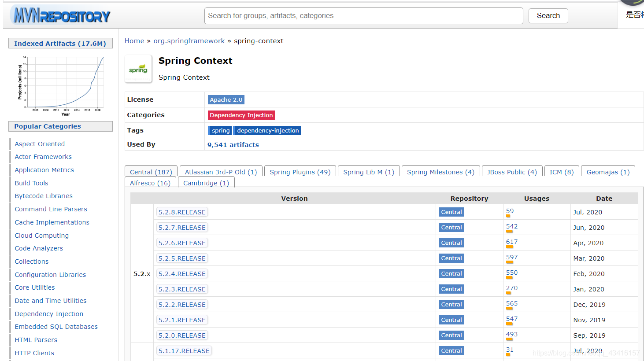The height and width of the screenshot is (361, 644).
Task: Click the MVNRepository logo
Action: [x=61, y=15]
